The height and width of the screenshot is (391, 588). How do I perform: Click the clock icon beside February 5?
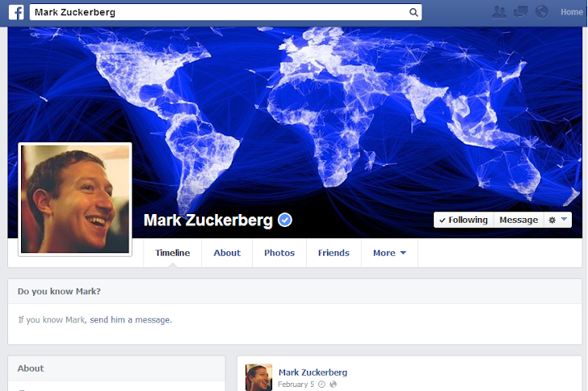coord(321,385)
